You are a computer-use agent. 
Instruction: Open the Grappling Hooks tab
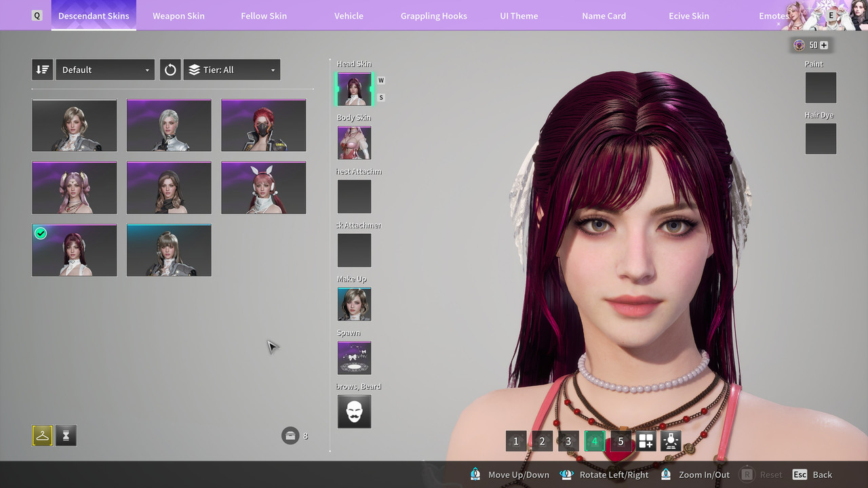click(x=434, y=16)
